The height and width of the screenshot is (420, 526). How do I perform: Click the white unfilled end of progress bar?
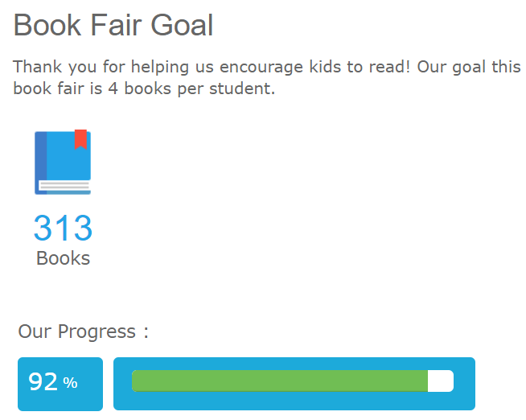point(441,381)
